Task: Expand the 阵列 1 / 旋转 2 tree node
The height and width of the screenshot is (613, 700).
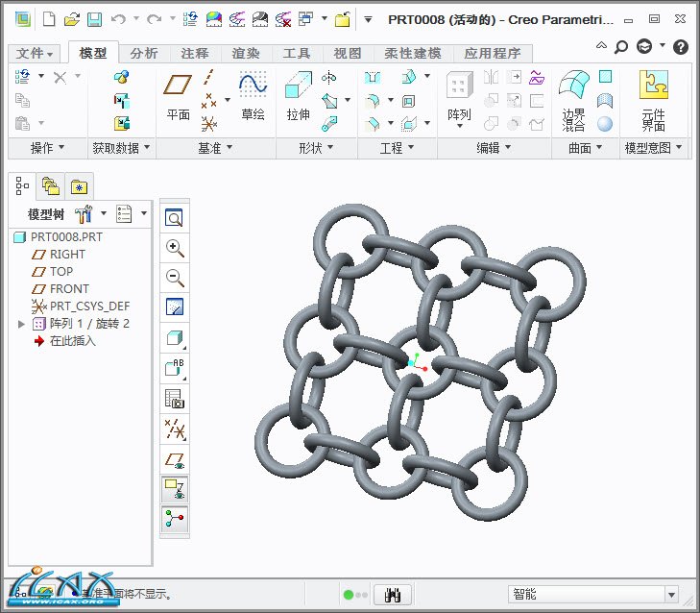Action: [x=22, y=324]
